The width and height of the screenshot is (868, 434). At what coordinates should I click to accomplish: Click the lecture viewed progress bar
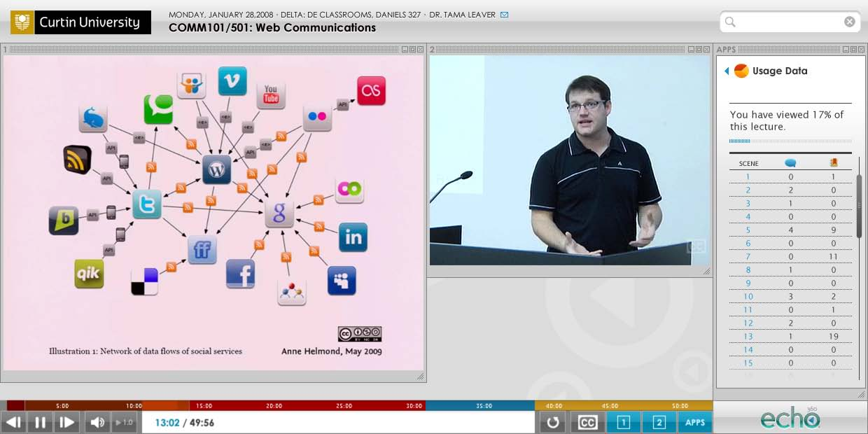(x=790, y=141)
